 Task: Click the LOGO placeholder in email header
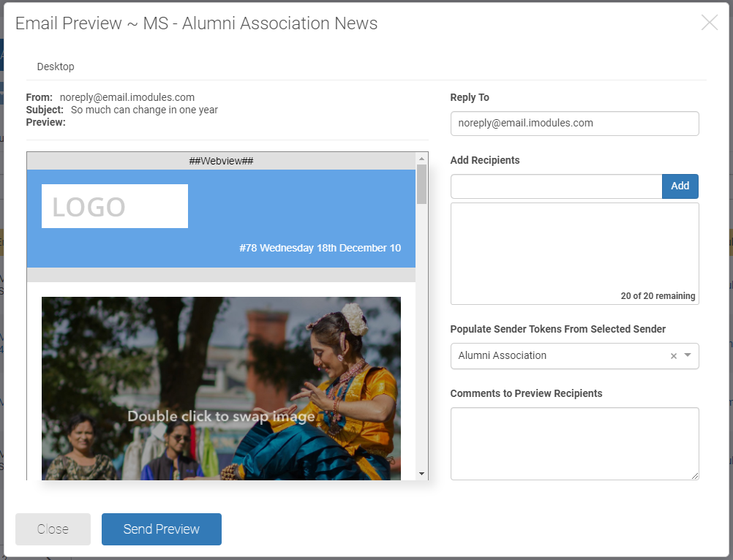pos(115,206)
